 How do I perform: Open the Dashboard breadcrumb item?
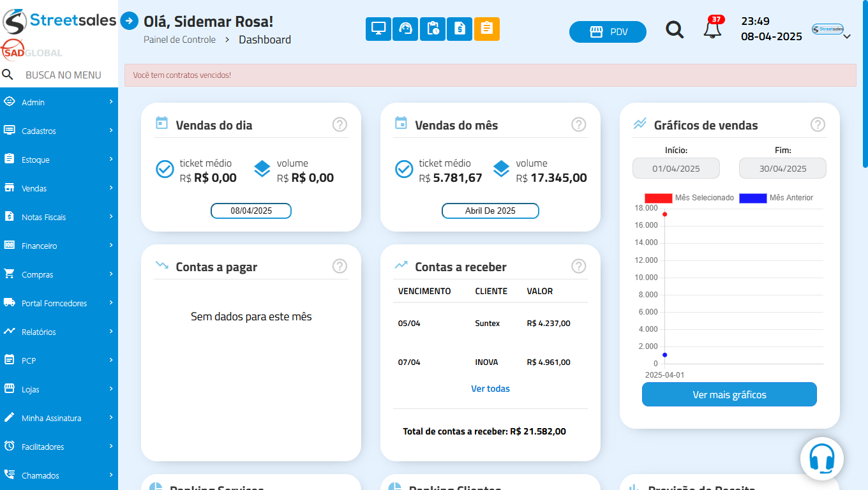[x=264, y=39]
